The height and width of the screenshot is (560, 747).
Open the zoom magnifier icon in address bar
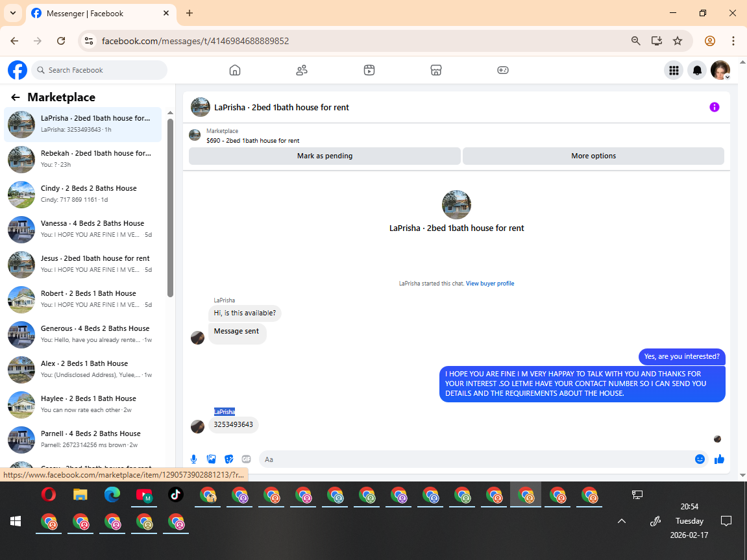click(635, 41)
